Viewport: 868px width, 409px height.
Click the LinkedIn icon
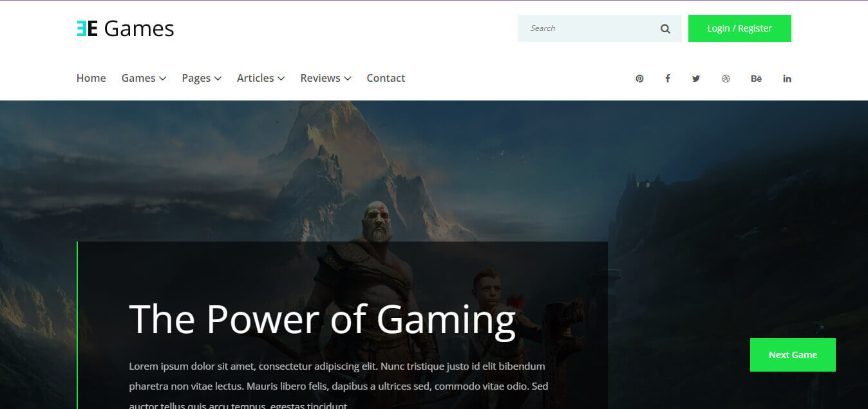[787, 79]
